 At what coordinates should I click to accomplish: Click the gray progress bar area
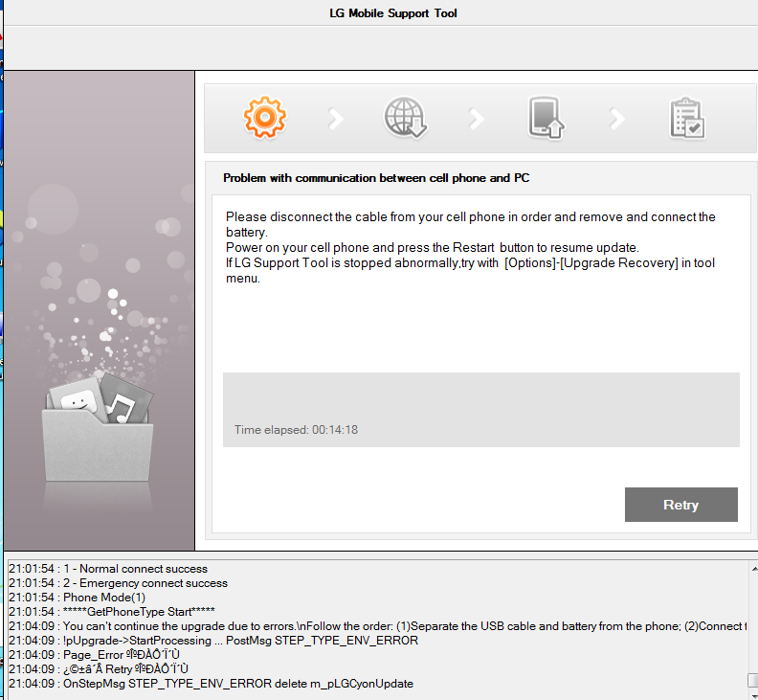tap(481, 410)
